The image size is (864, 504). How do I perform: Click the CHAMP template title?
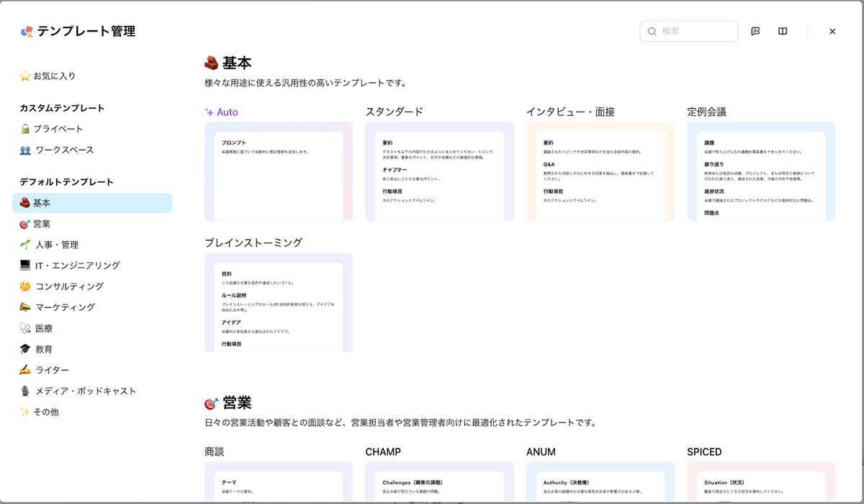(383, 452)
